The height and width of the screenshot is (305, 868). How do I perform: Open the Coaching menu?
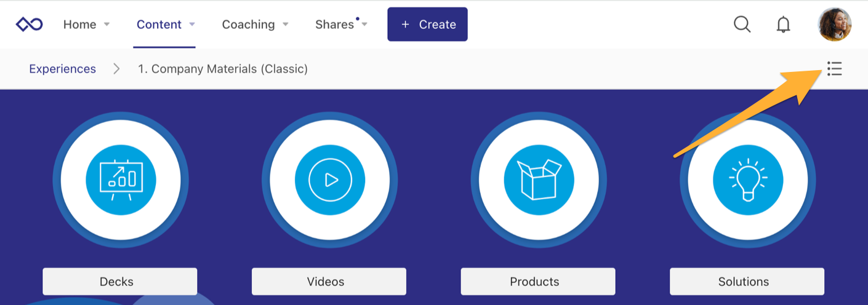click(x=248, y=25)
